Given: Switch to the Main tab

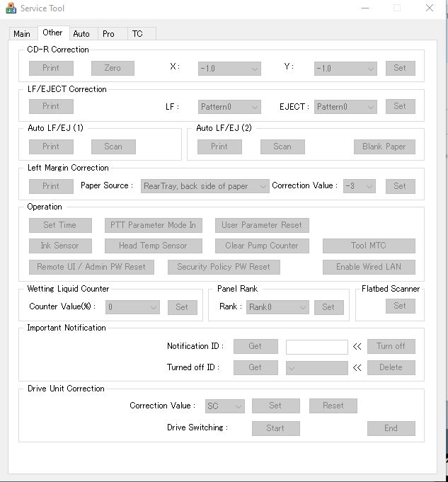Looking at the screenshot, I should coord(22,34).
